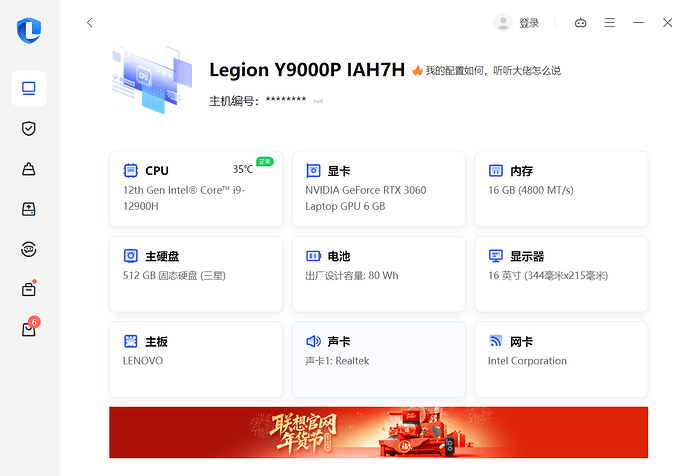Image resolution: width=690 pixels, height=476 pixels.
Task: Open the 网卡 Intel Corporation card
Action: (561, 359)
